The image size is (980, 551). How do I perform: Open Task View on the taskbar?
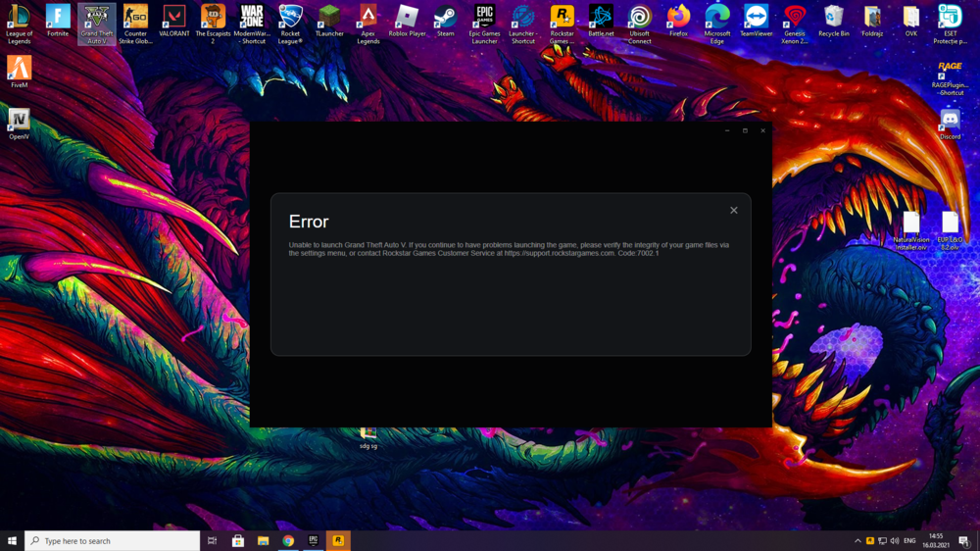212,540
